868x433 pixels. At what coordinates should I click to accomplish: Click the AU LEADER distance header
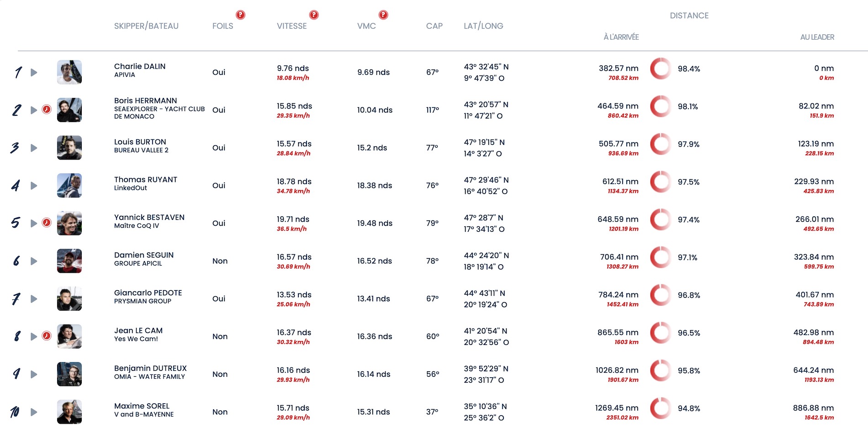[x=817, y=37]
